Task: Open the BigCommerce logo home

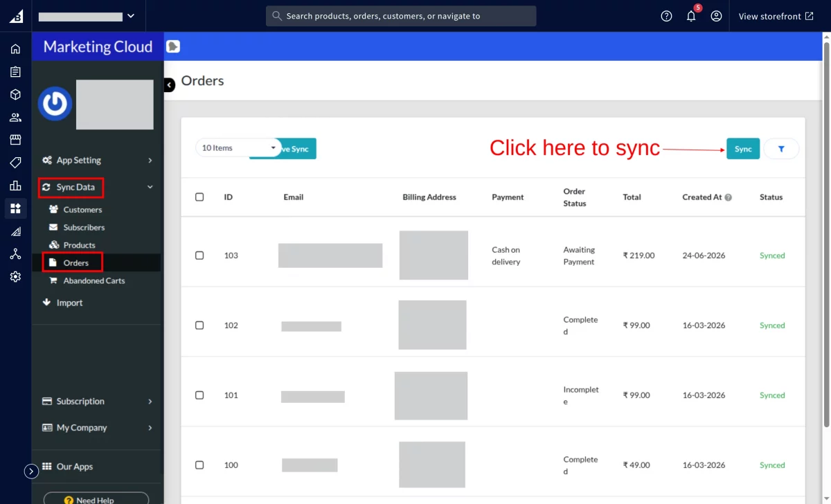Action: [15, 16]
